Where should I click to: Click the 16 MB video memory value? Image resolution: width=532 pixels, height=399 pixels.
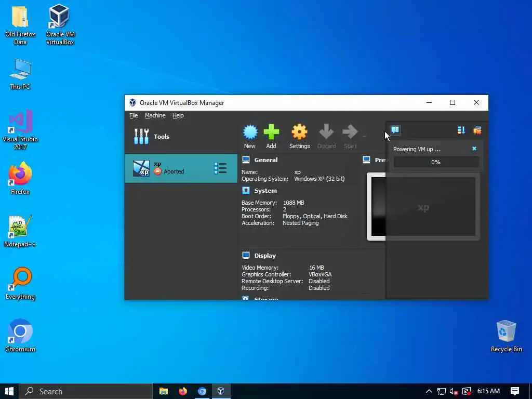click(316, 268)
